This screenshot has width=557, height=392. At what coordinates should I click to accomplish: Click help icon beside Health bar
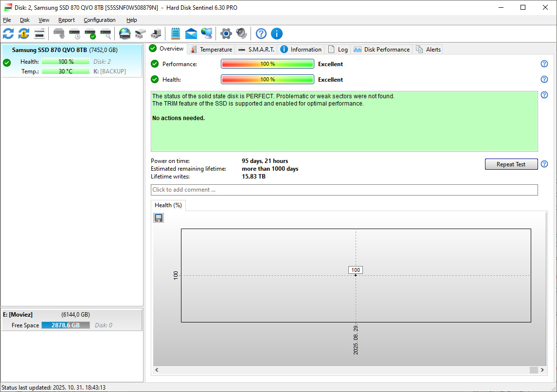(544, 80)
